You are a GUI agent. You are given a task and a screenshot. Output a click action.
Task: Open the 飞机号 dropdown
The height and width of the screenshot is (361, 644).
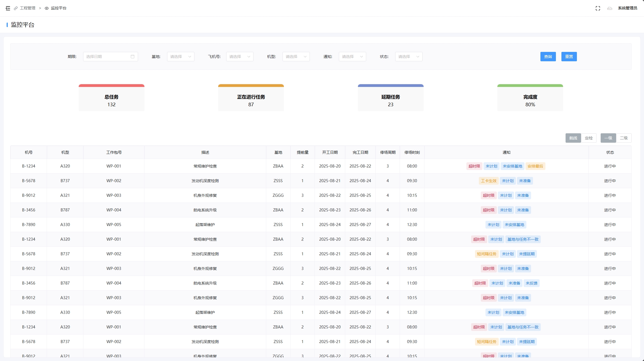tap(240, 57)
